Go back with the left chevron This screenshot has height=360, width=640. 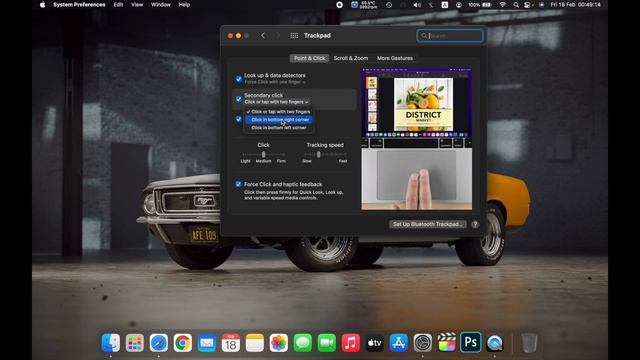tap(263, 36)
